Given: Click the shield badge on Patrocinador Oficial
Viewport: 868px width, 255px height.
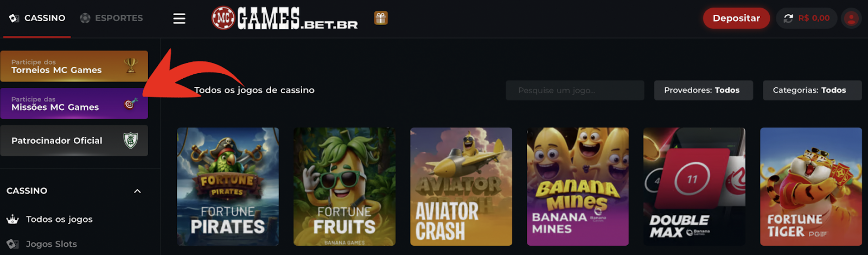Looking at the screenshot, I should tap(131, 141).
